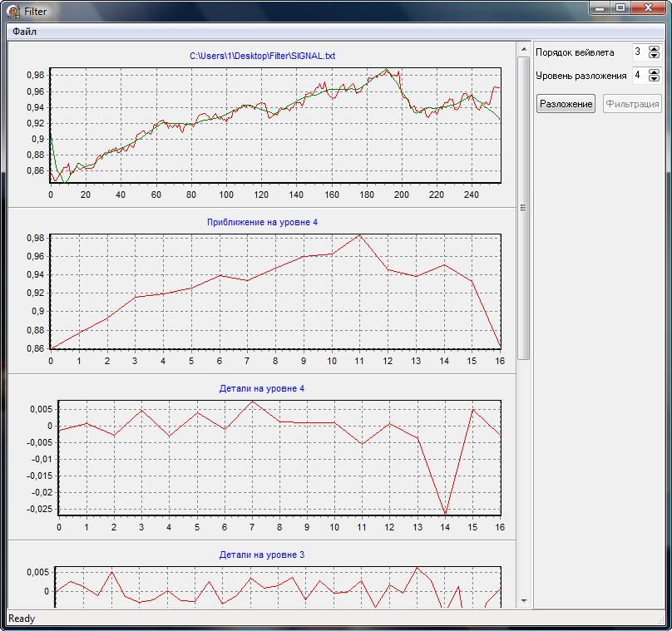
Task: Click the Filter app icon in title bar
Action: point(13,11)
